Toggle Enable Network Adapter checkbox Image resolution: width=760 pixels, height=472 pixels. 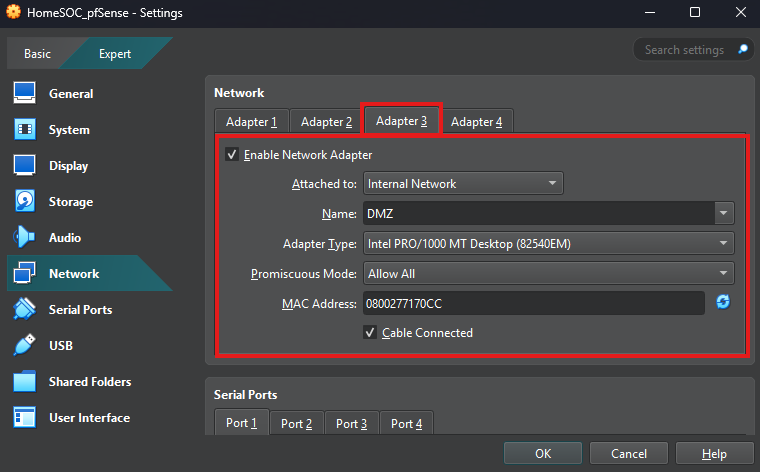tap(232, 155)
